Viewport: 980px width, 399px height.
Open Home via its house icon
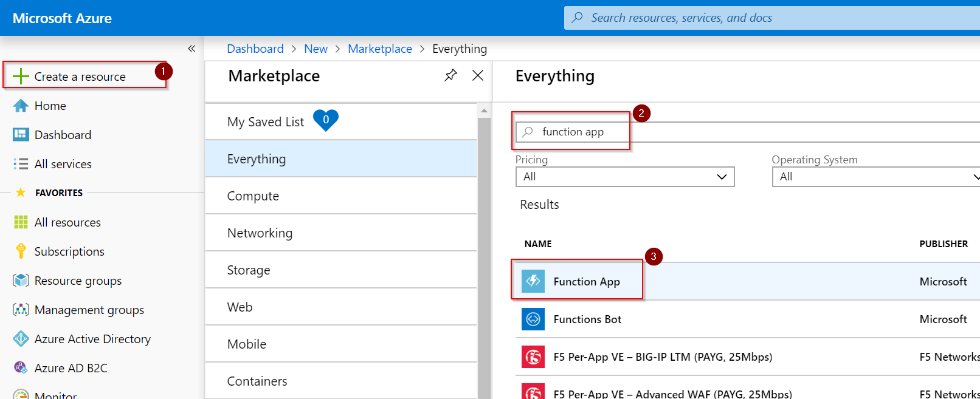[21, 106]
